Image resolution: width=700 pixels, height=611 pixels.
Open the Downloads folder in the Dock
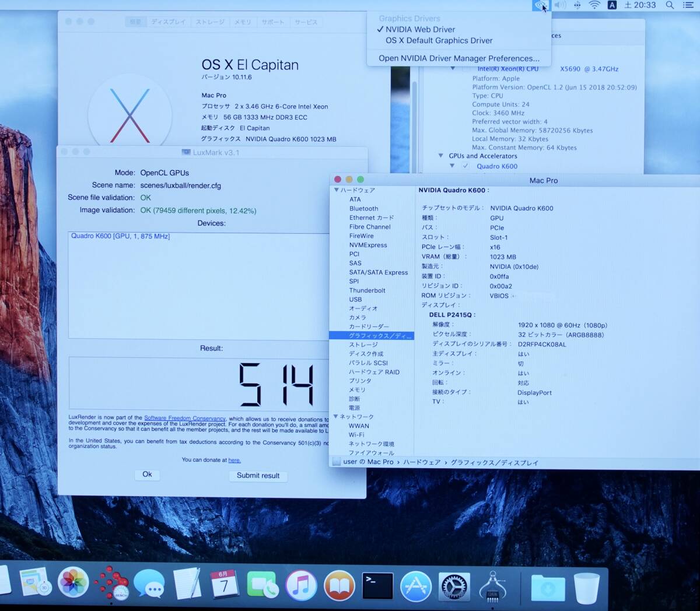[548, 588]
